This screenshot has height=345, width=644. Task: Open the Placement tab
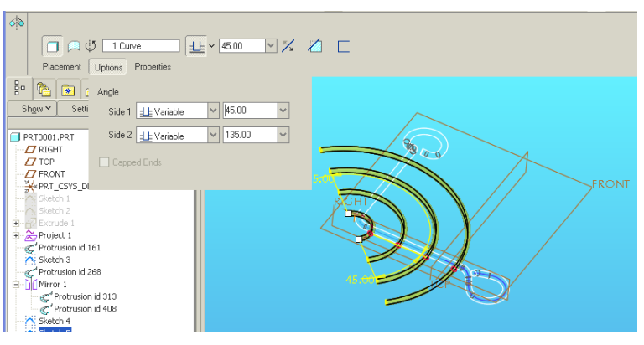pos(62,67)
